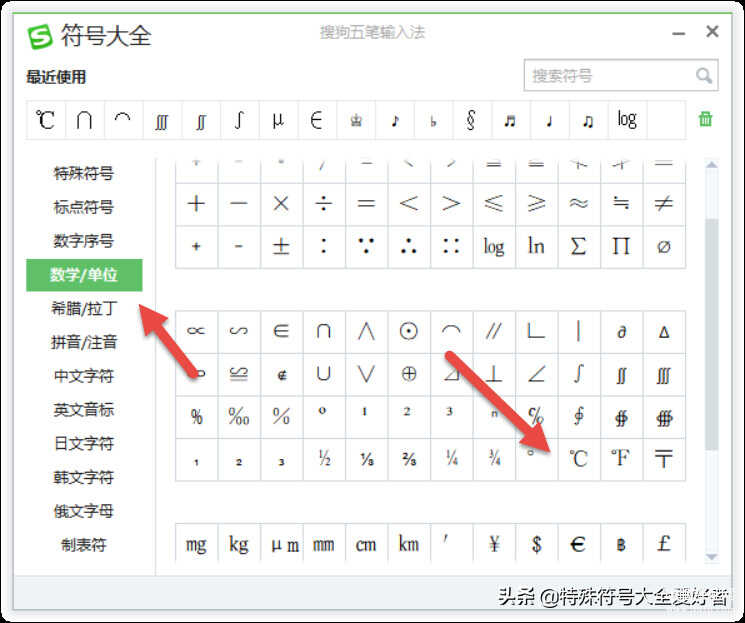Screen dimensions: 745x623
Task: Clear recent symbols with trash icon
Action: [x=706, y=119]
